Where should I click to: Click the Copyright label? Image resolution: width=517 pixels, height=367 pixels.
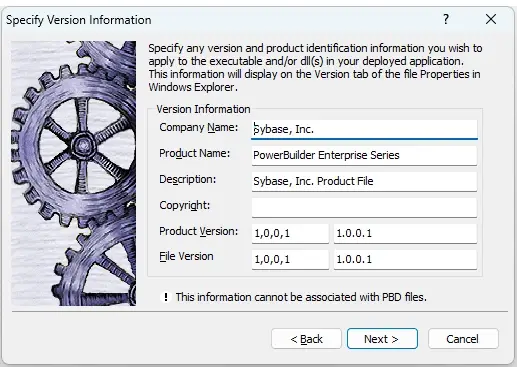185,205
